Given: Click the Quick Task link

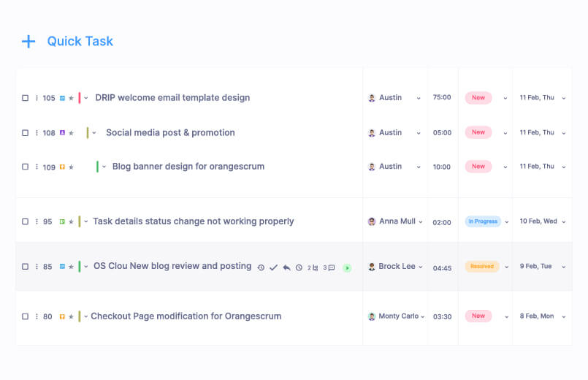Looking at the screenshot, I should [x=80, y=42].
